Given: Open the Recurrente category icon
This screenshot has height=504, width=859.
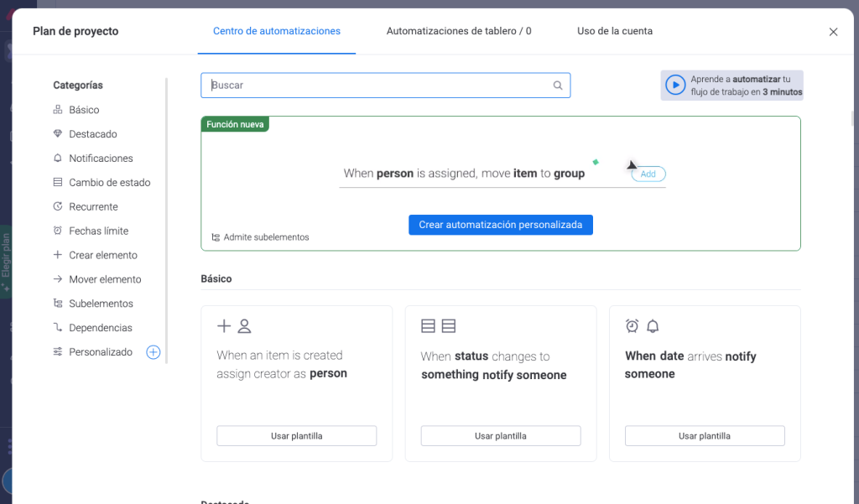Looking at the screenshot, I should point(58,206).
